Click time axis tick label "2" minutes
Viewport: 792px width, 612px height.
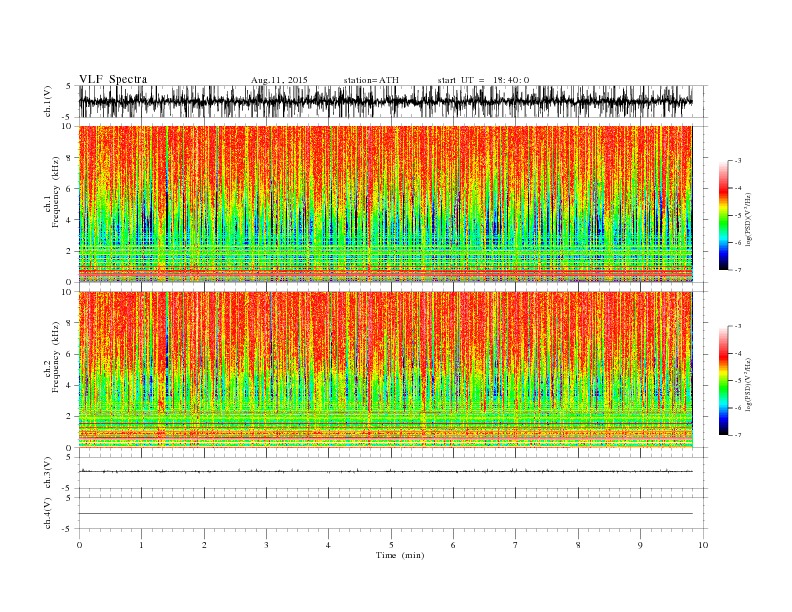point(204,545)
